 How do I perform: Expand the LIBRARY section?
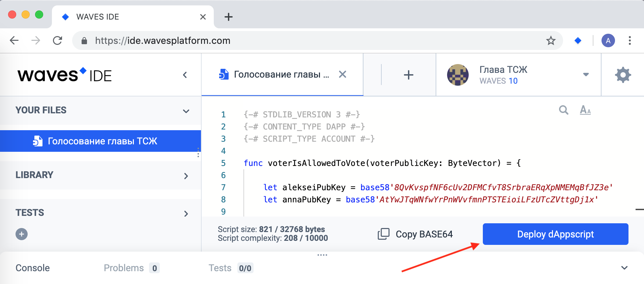tap(186, 176)
